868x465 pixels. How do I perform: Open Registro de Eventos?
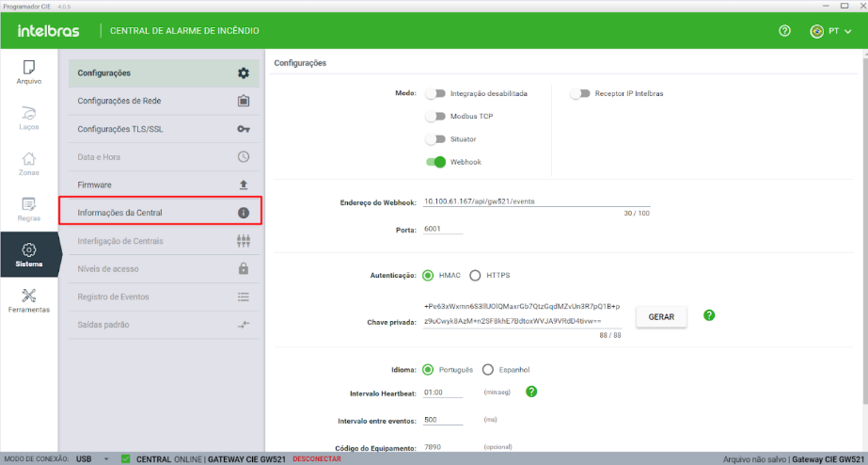point(164,297)
